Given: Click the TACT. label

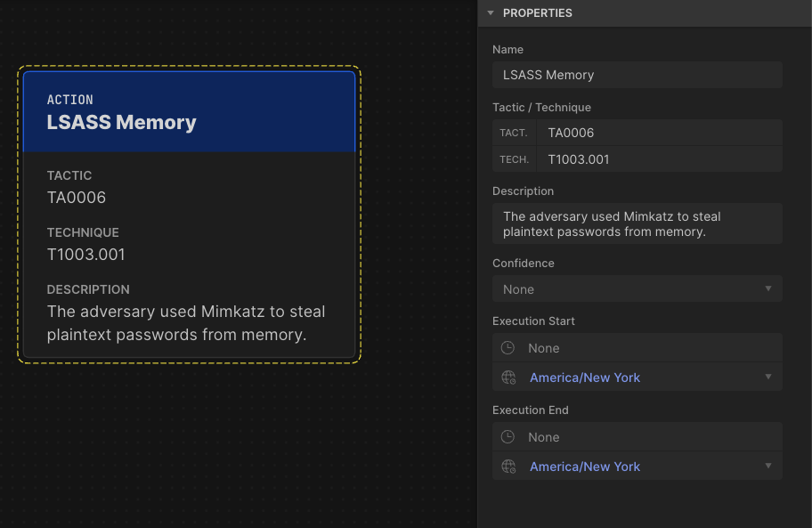Looking at the screenshot, I should point(513,133).
